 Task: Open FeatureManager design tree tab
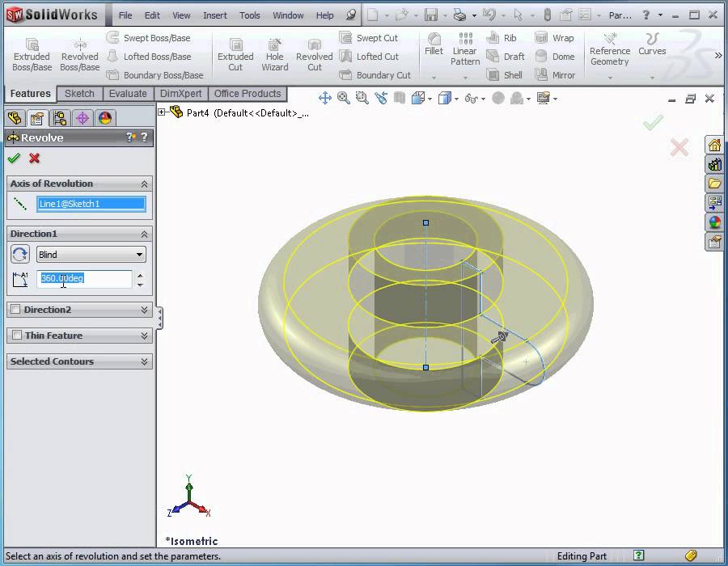15,118
